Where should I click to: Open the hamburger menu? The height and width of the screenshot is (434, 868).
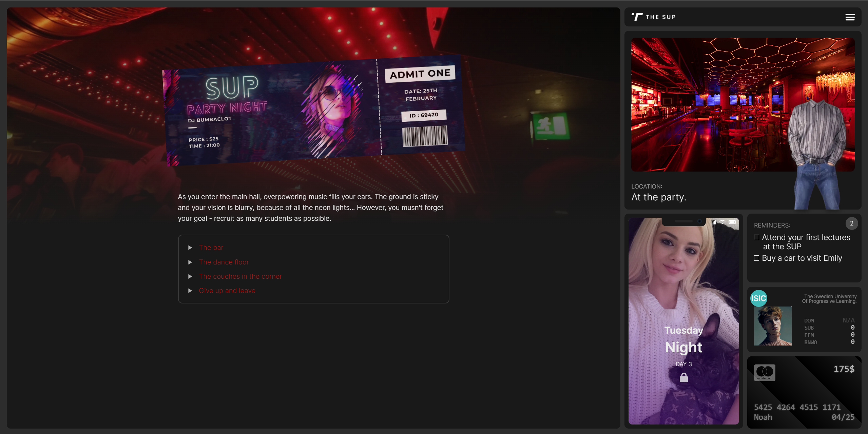tap(850, 17)
